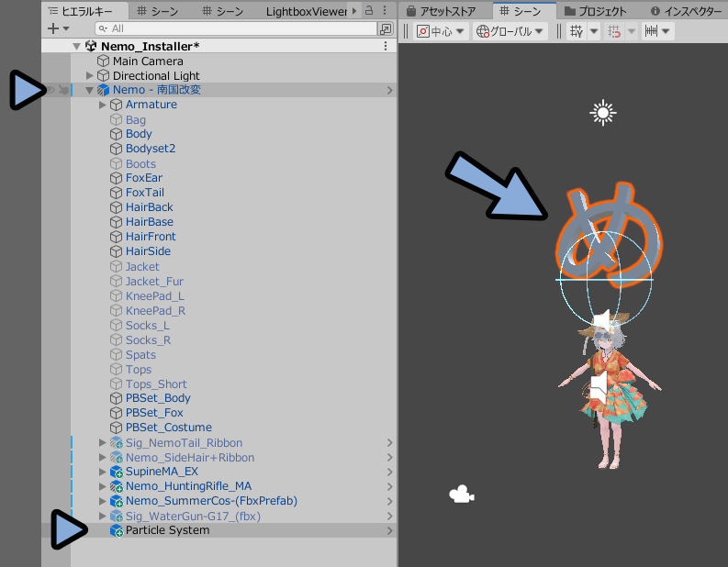
Task: Toggle the pickability hand icon for Nemo
Action: (63, 90)
